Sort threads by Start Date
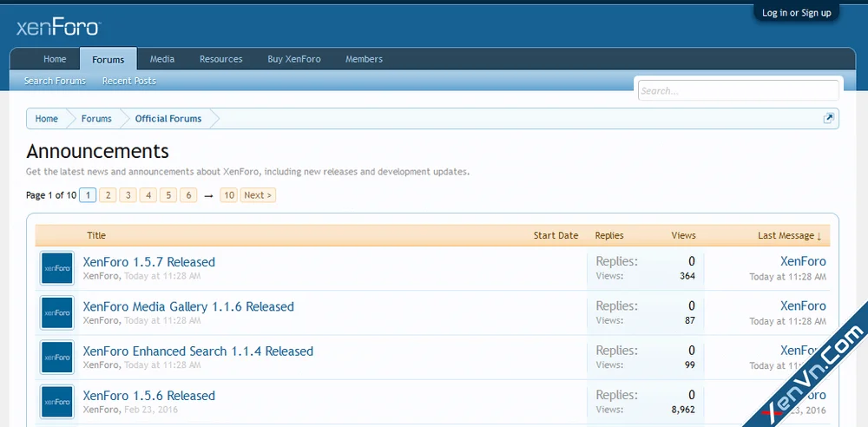Viewport: 868px width, 427px height. (x=556, y=235)
